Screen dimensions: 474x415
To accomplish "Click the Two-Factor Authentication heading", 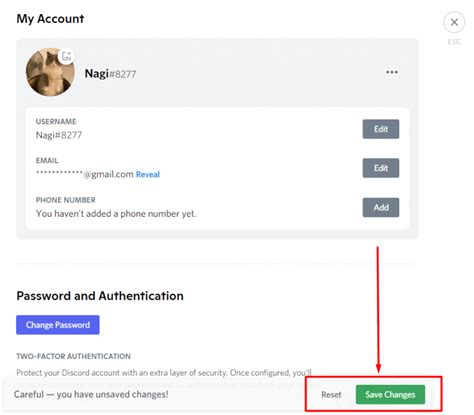I will (73, 356).
